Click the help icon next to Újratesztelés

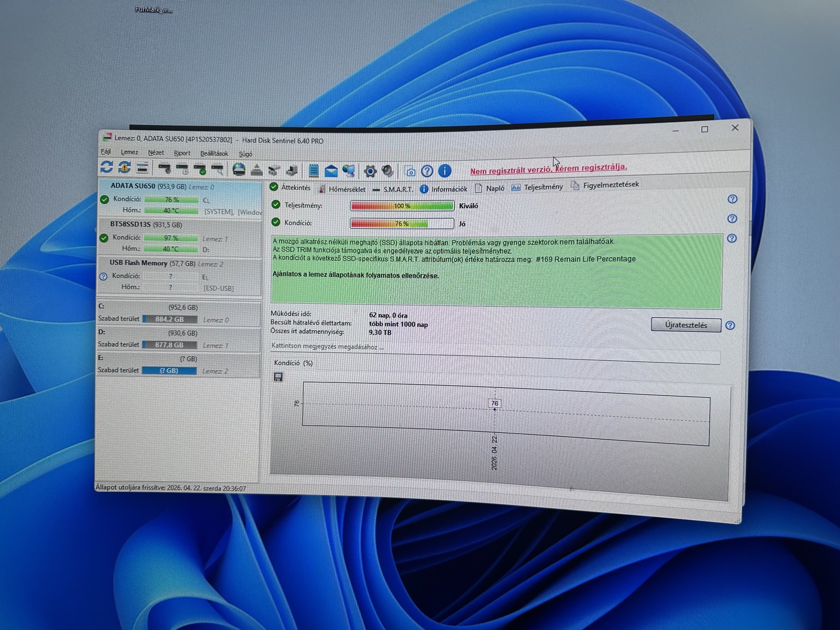[730, 326]
